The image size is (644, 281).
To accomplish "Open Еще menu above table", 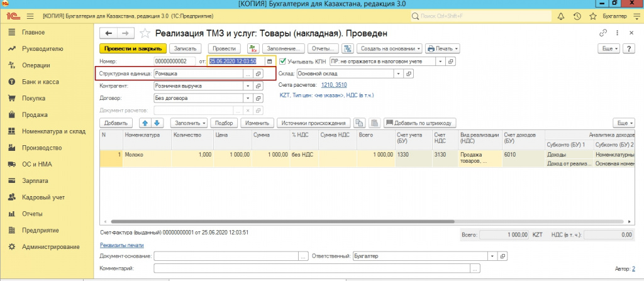I will point(623,123).
